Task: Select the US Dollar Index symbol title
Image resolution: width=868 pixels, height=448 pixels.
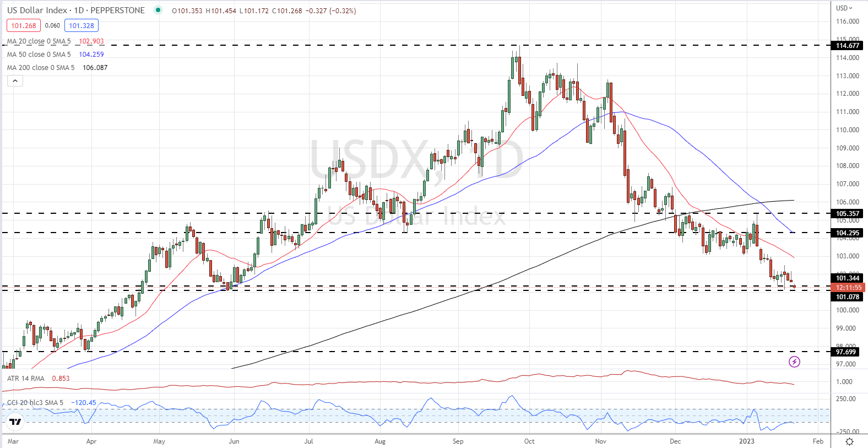Action: point(76,10)
